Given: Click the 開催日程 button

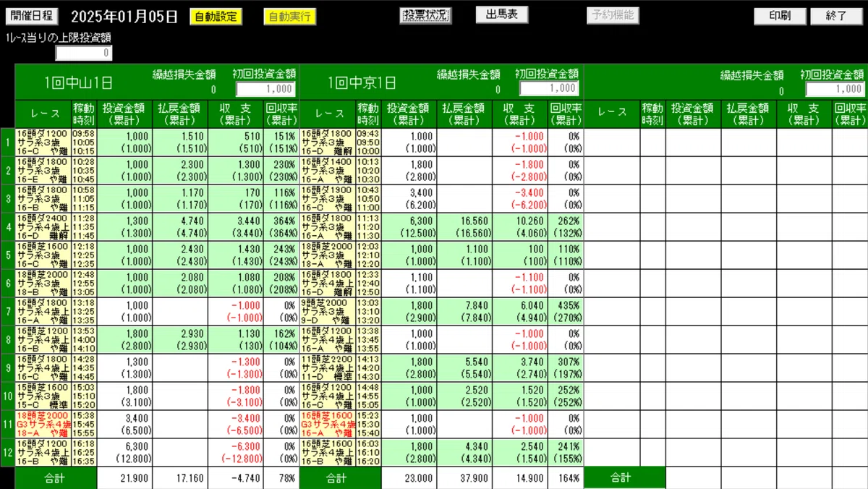Looking at the screenshot, I should click(x=32, y=16).
